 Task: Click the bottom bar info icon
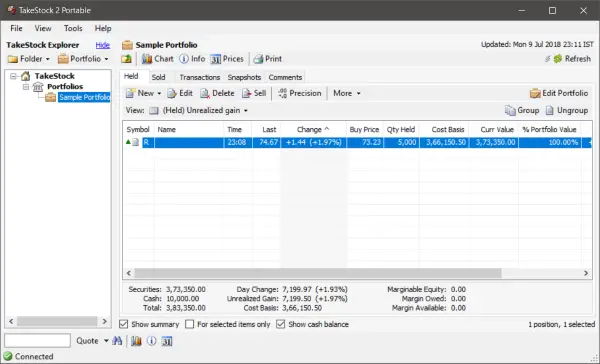tap(152, 341)
